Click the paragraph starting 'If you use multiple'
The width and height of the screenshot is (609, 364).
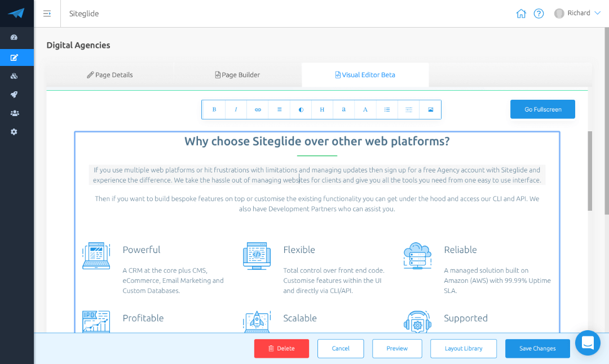pyautogui.click(x=317, y=175)
